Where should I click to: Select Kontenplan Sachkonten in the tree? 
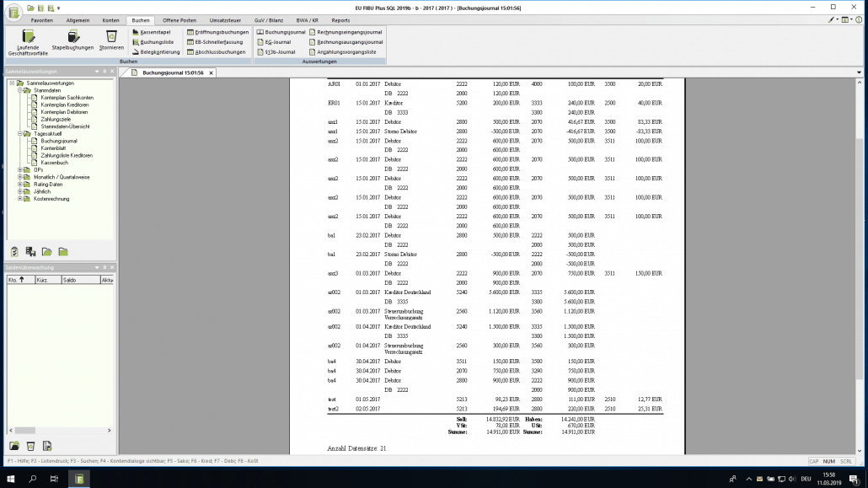point(67,98)
